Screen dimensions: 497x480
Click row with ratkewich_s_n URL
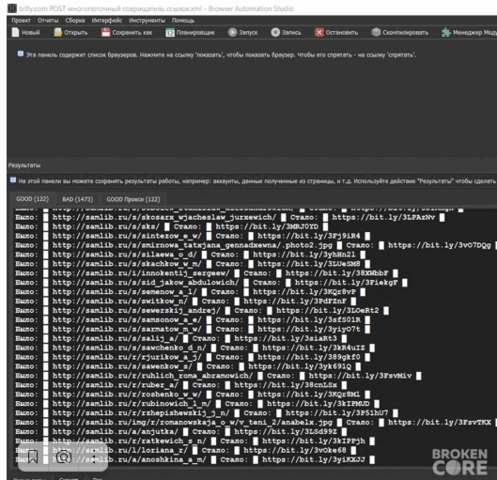pos(195,441)
